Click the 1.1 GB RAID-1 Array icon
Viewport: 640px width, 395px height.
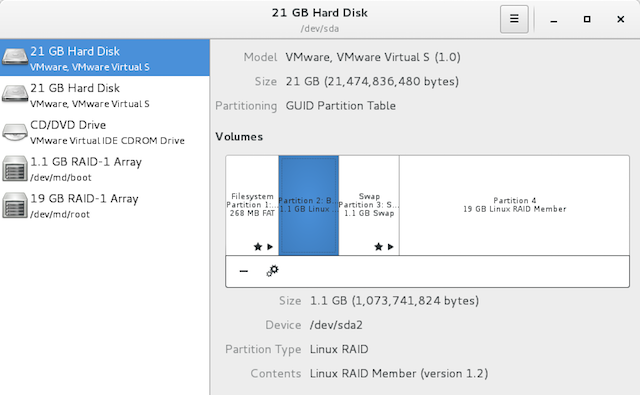[15, 169]
